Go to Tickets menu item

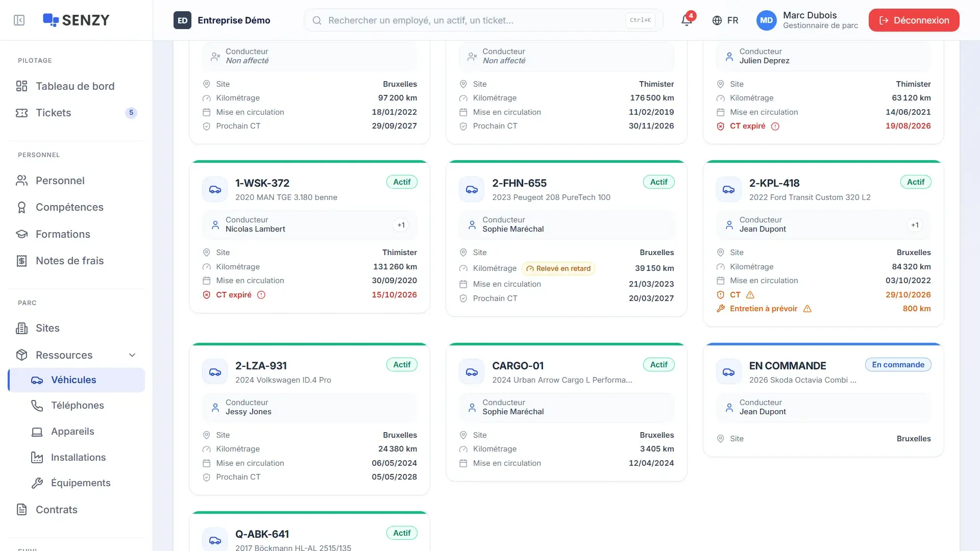pos(77,113)
